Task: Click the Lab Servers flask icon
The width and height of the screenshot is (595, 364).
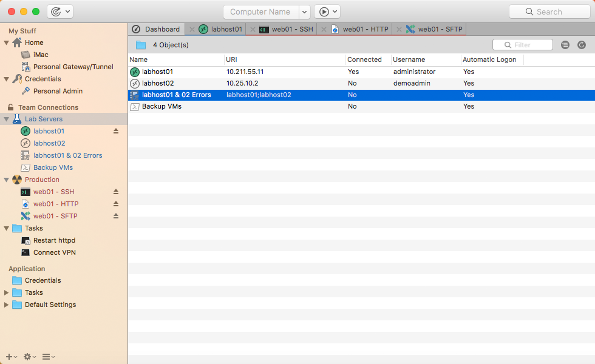Action: (17, 119)
